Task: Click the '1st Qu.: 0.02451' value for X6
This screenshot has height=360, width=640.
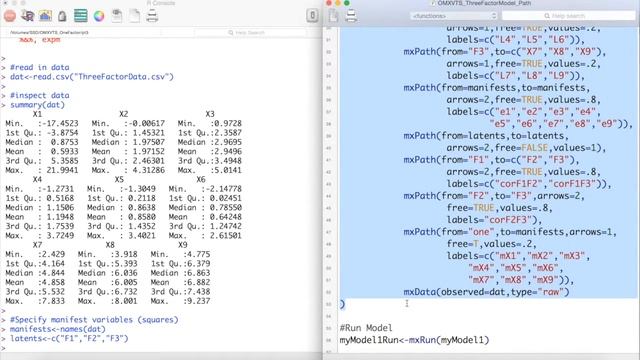Action: pyautogui.click(x=205, y=198)
